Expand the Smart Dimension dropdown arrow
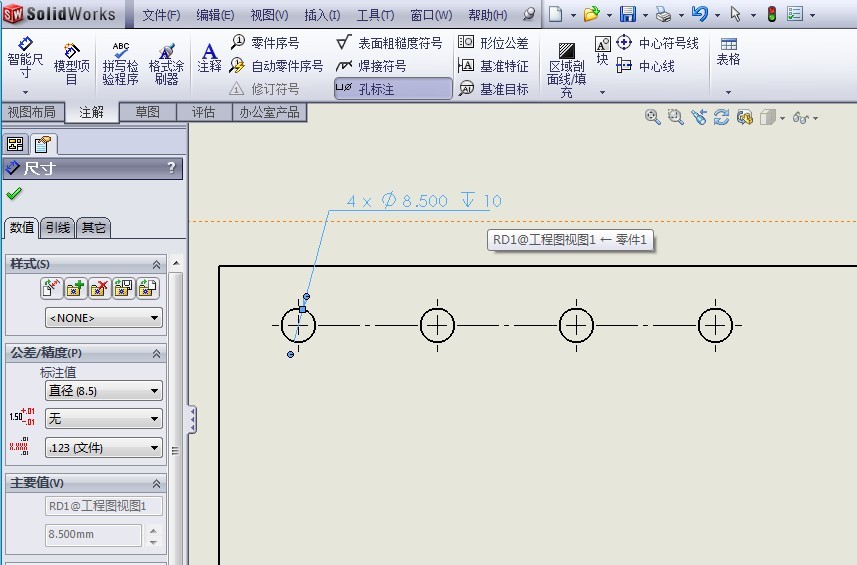The width and height of the screenshot is (857, 565). point(25,92)
